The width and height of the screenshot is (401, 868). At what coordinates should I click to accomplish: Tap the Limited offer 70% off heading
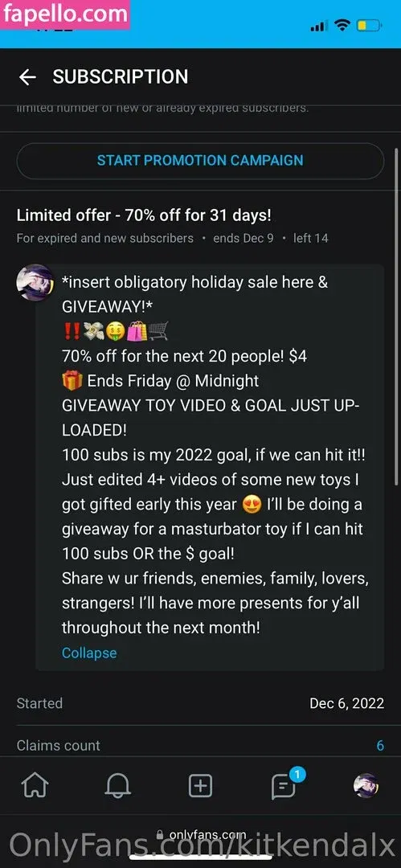(144, 215)
